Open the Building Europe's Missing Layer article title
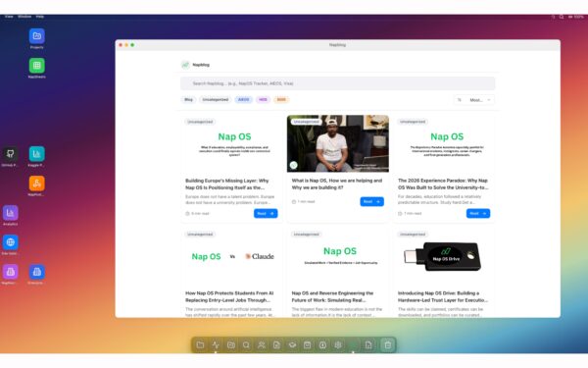Screen dimensions: 588x368 pos(227,184)
